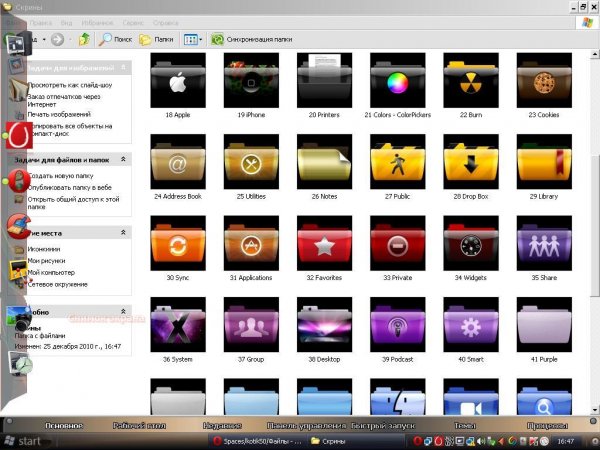Click the scrollbar down arrow

(595, 410)
